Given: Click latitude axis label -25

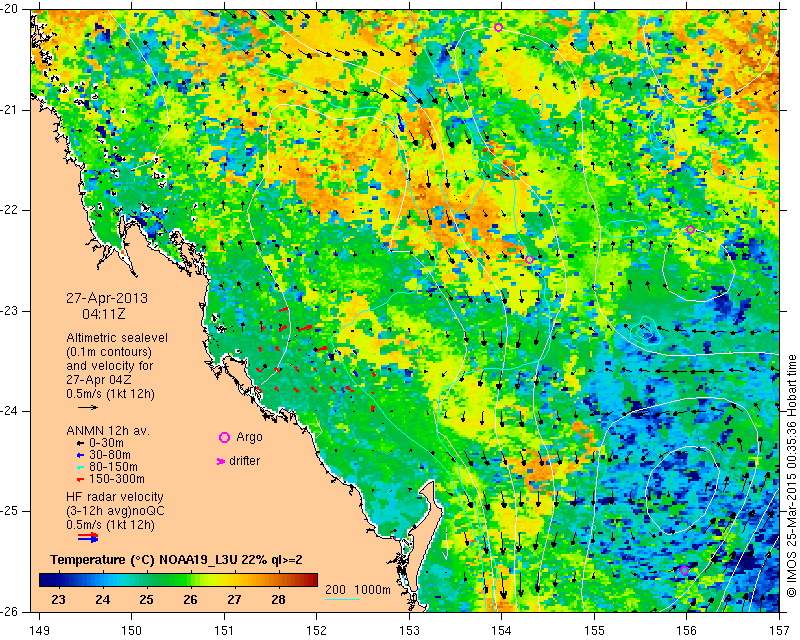Looking at the screenshot, I should tap(10, 511).
